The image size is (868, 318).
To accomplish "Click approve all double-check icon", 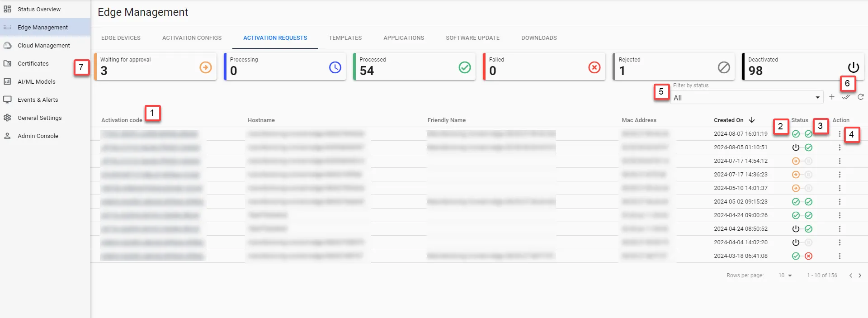I will [846, 97].
